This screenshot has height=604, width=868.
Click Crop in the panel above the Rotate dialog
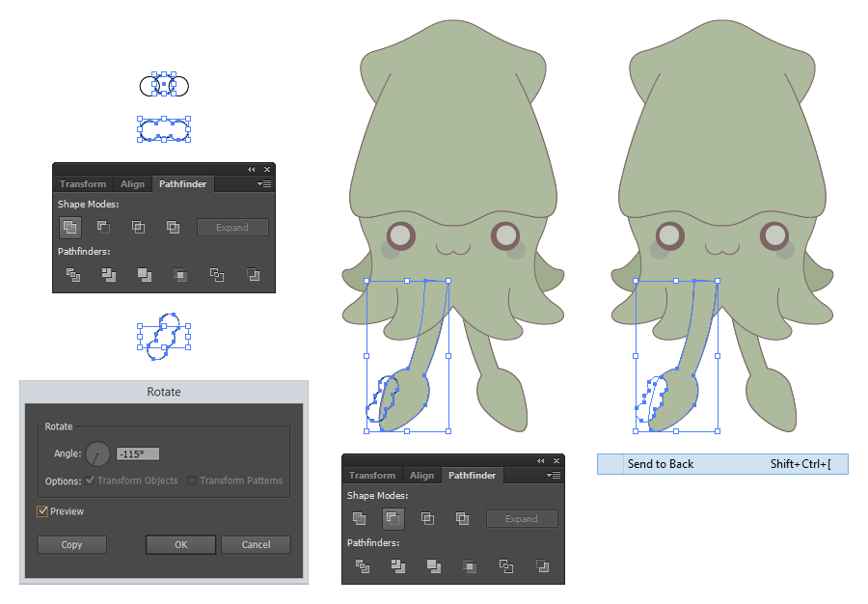tap(180, 275)
